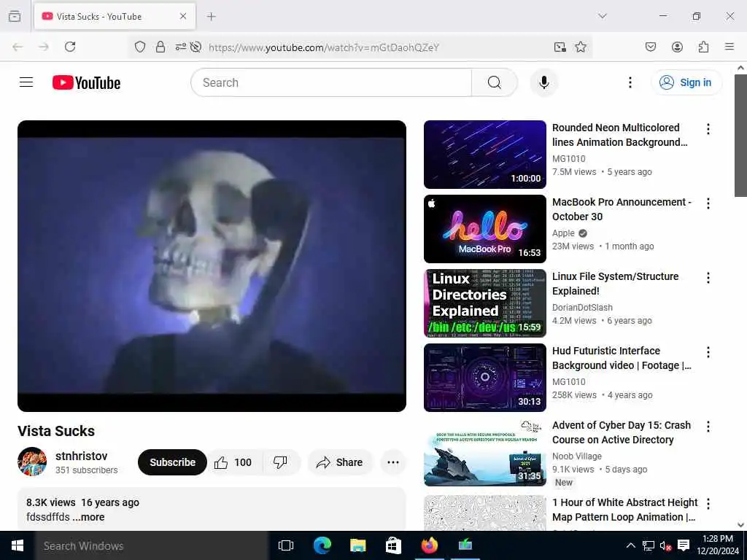Open menu for Linux File System video

[708, 278]
